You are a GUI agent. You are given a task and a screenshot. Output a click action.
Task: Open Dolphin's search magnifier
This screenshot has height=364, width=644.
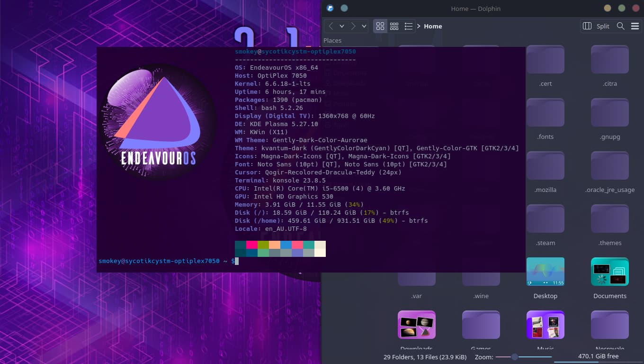[x=621, y=26]
